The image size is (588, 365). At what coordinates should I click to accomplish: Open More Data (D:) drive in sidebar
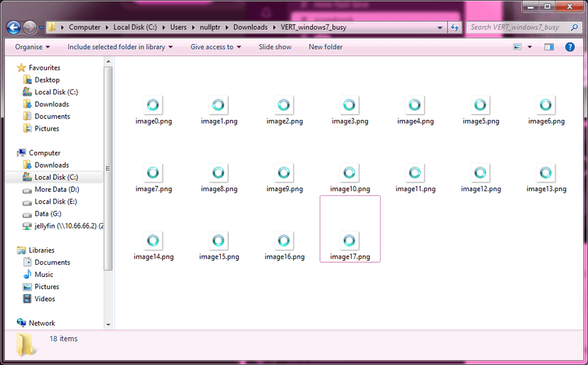point(56,190)
